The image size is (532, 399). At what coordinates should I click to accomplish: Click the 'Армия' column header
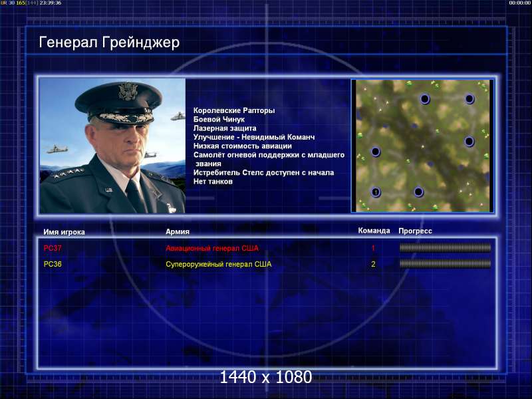pos(178,231)
